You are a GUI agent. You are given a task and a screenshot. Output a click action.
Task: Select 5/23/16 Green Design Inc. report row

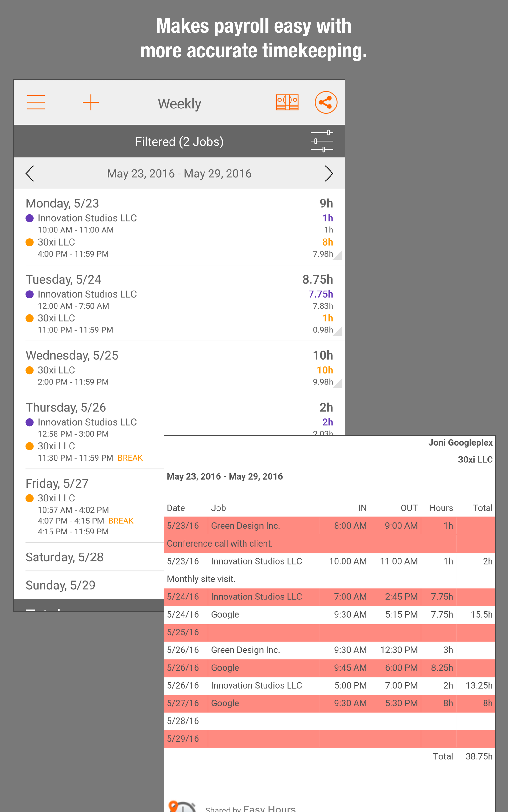[x=329, y=526]
